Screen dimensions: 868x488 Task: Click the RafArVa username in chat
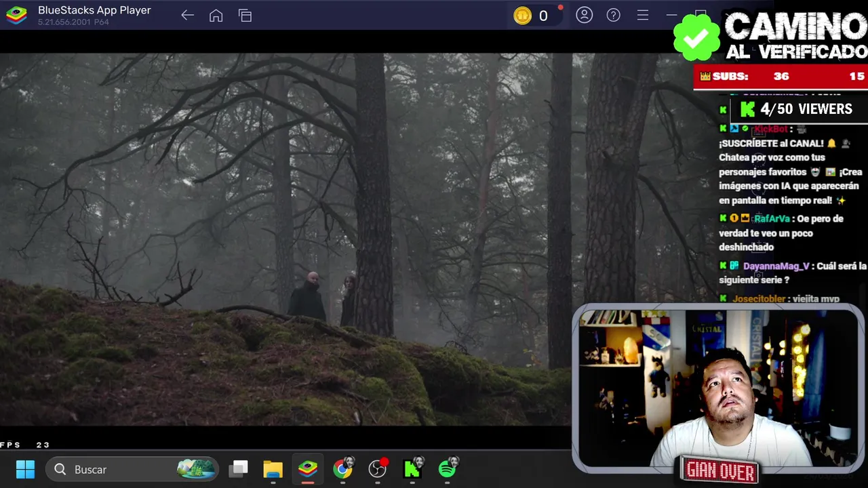click(x=771, y=219)
